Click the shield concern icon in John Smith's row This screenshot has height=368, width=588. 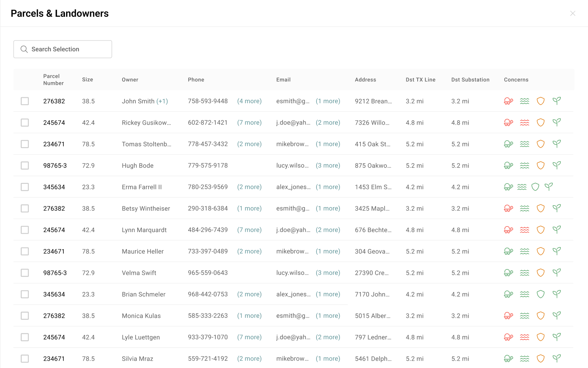click(541, 101)
